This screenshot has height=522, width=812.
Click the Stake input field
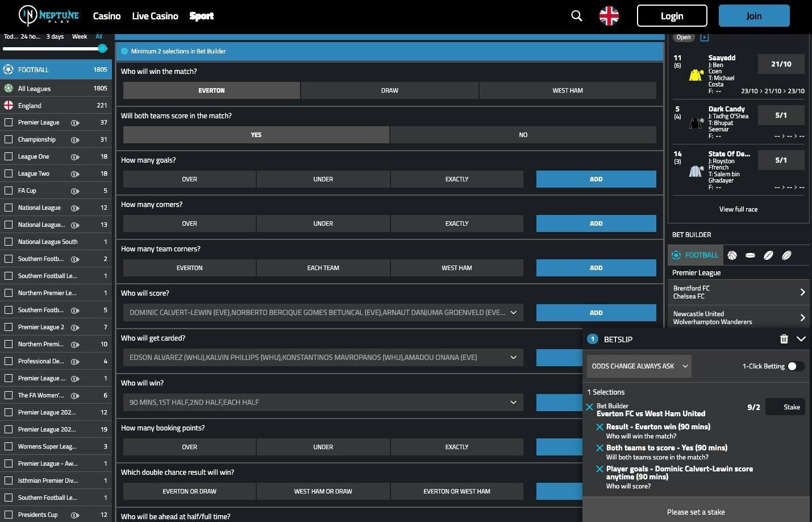coord(786,407)
